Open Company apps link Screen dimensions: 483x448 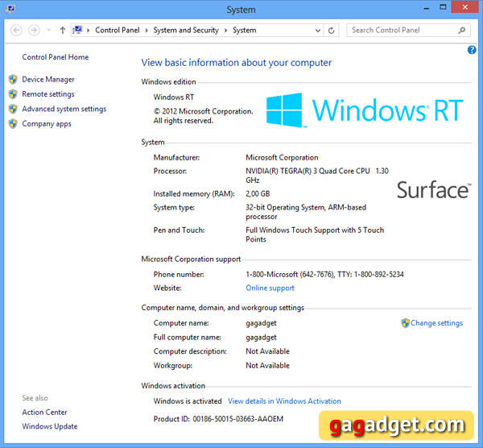[x=47, y=123]
